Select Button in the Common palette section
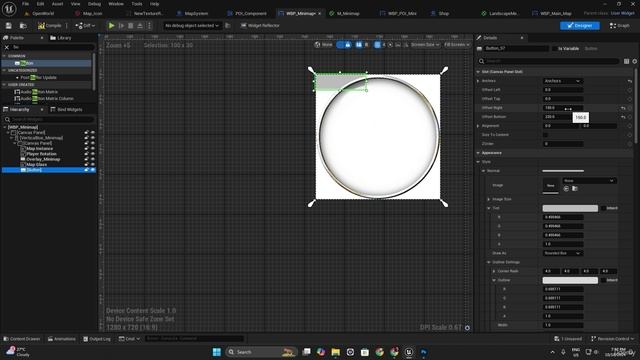640x360 pixels. (x=47, y=63)
